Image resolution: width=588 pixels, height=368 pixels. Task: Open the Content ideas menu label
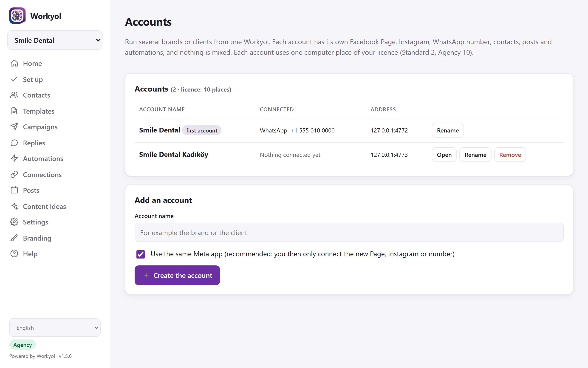tap(45, 206)
